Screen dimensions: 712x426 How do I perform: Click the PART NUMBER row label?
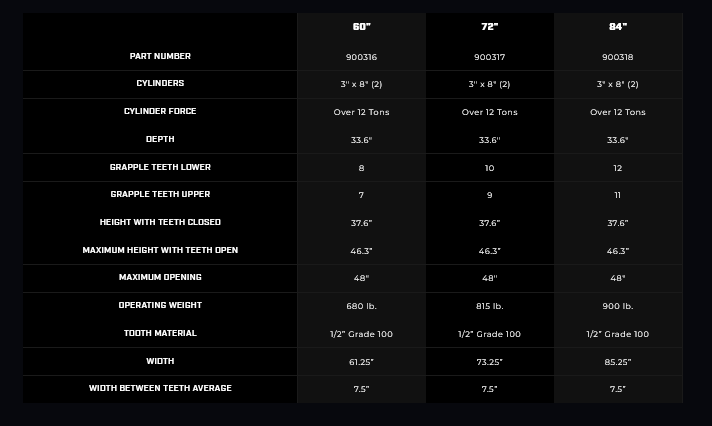(160, 56)
